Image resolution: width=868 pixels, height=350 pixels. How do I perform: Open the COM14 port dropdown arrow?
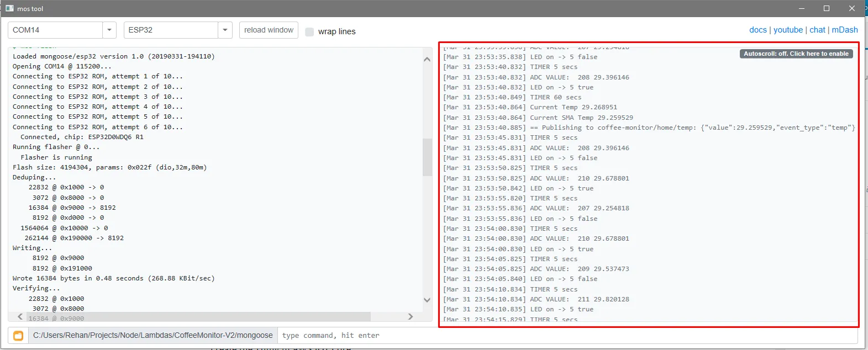(109, 30)
